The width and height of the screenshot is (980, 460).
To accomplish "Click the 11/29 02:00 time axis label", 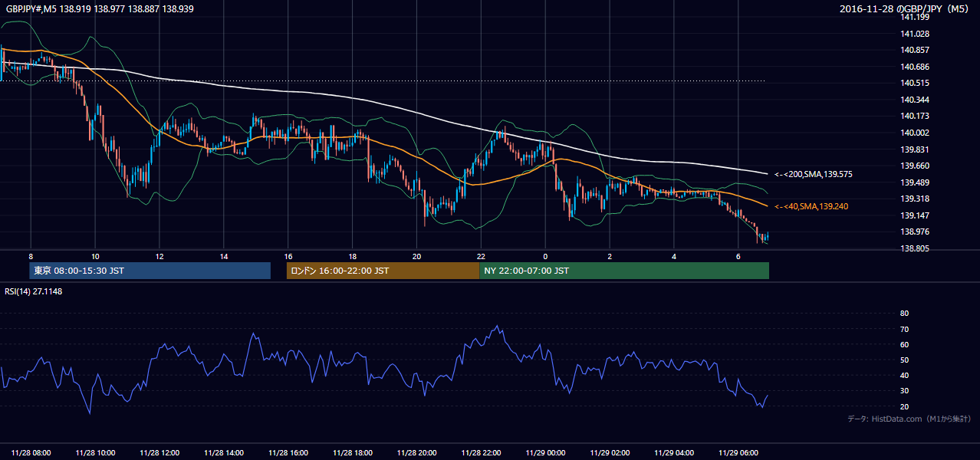I will coord(610,453).
